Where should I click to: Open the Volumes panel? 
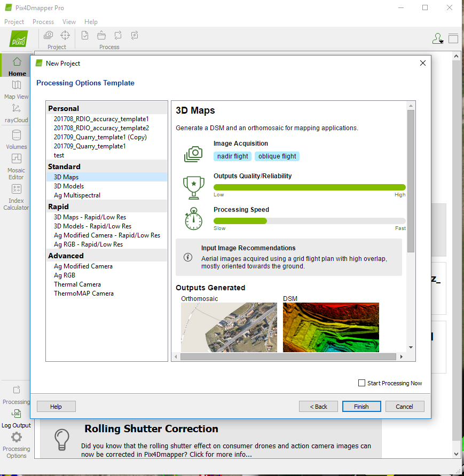click(16, 139)
